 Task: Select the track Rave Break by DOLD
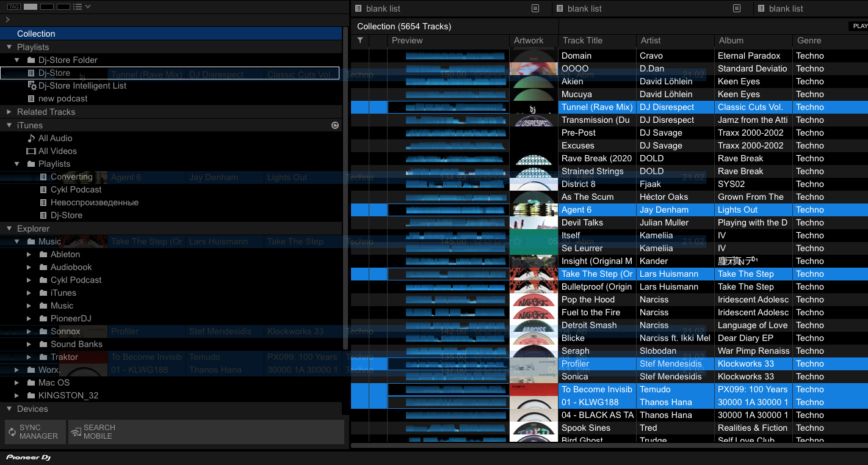(x=596, y=158)
